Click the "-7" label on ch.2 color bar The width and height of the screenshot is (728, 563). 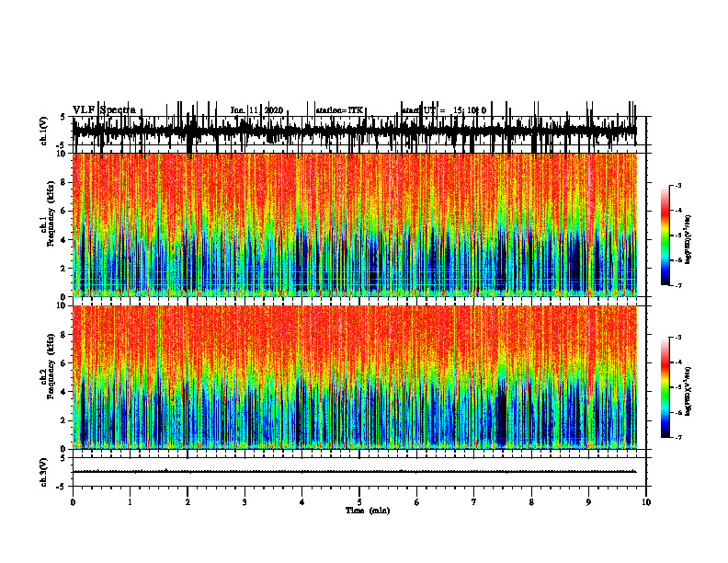point(677,438)
